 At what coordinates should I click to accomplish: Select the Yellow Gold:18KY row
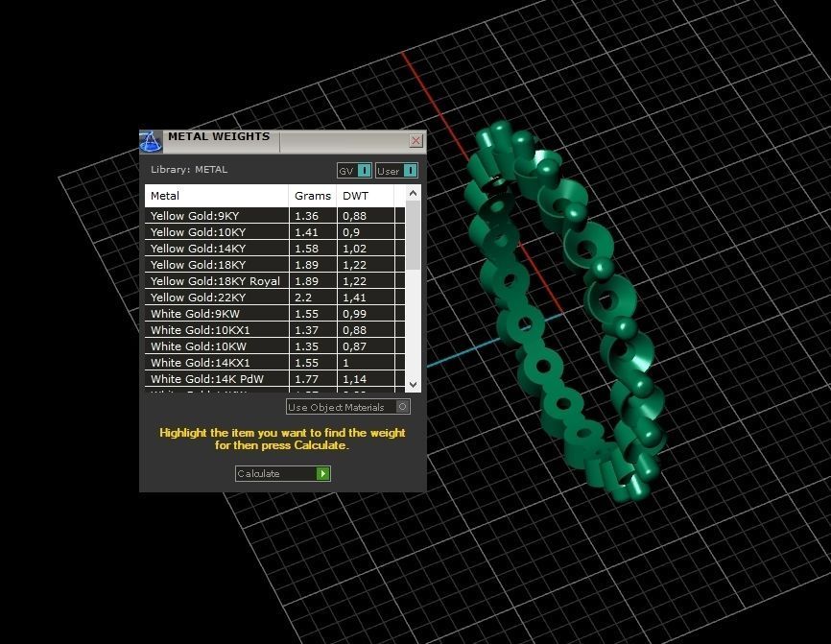(x=274, y=265)
